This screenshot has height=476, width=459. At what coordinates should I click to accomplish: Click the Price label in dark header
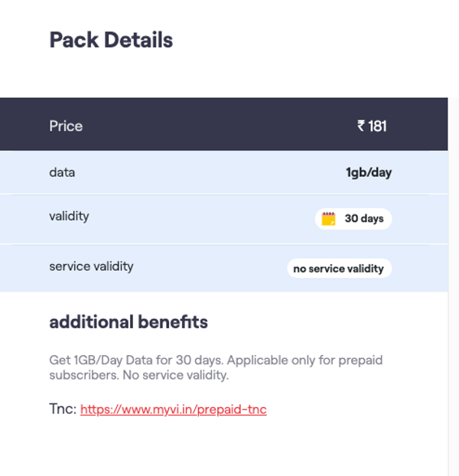66,126
